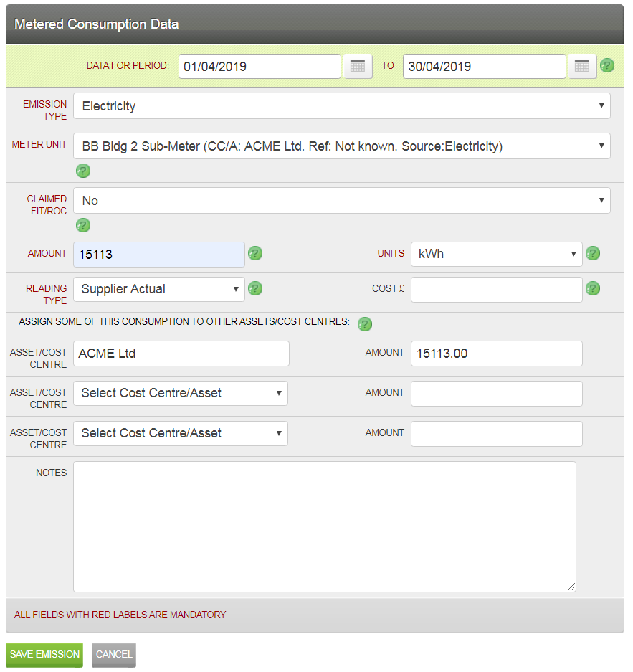Click help icon beside Reading Type
Viewport: 633px width, 672px height.
(x=255, y=288)
